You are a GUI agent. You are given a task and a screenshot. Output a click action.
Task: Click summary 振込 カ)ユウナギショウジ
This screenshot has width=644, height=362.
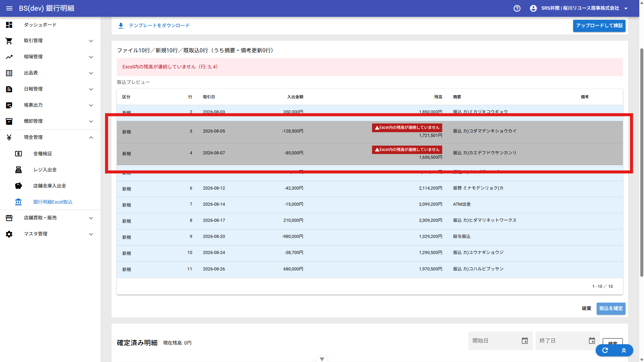tap(478, 253)
